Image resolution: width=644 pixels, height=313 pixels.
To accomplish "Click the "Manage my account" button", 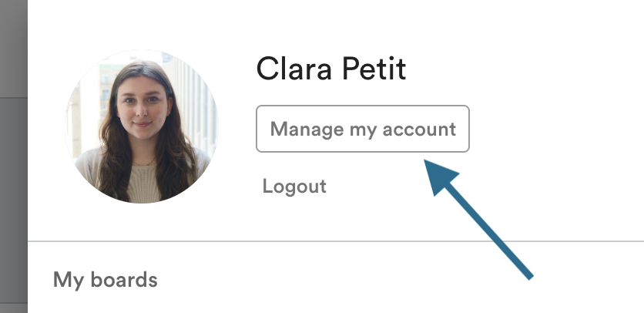I will point(363,129).
